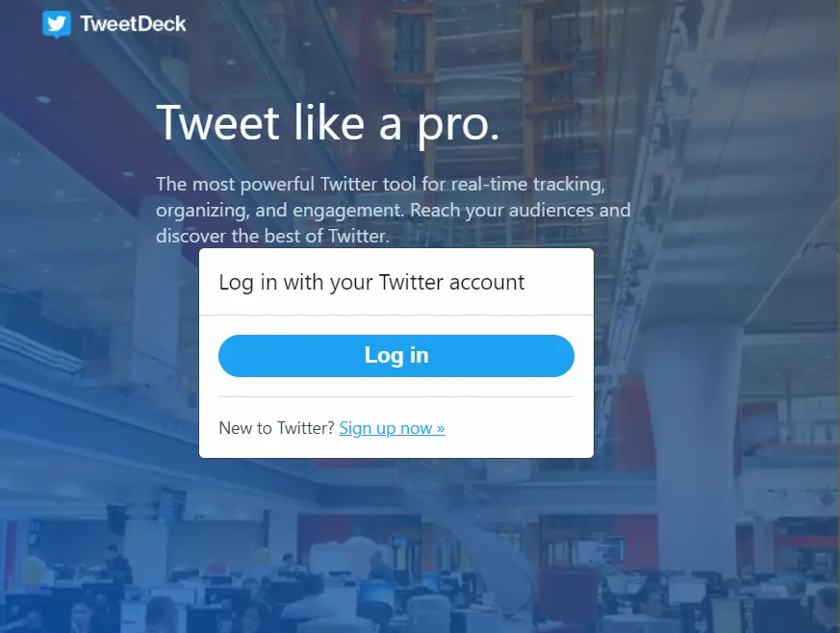The image size is (840, 633).
Task: Click the real-time tracking description paragraph
Action: click(x=394, y=210)
